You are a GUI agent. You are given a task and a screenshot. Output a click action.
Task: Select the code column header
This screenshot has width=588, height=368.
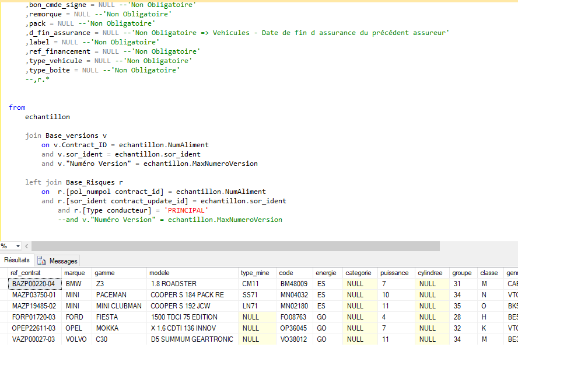click(x=295, y=273)
